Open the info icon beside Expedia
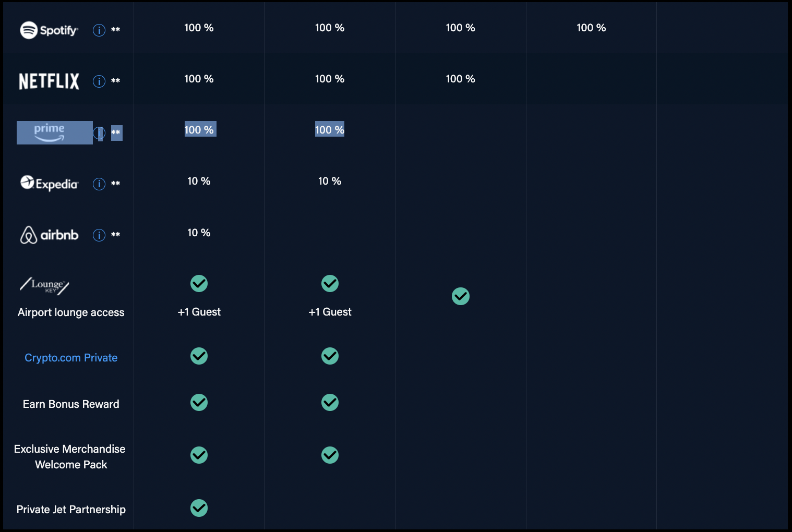The width and height of the screenshot is (792, 532). (99, 184)
